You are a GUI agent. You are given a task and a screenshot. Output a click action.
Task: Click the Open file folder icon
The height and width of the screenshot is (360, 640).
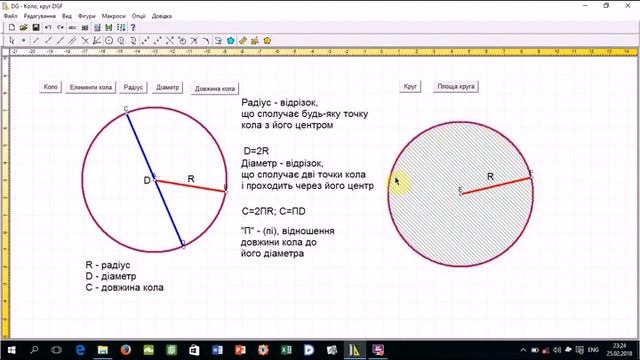tap(24, 27)
